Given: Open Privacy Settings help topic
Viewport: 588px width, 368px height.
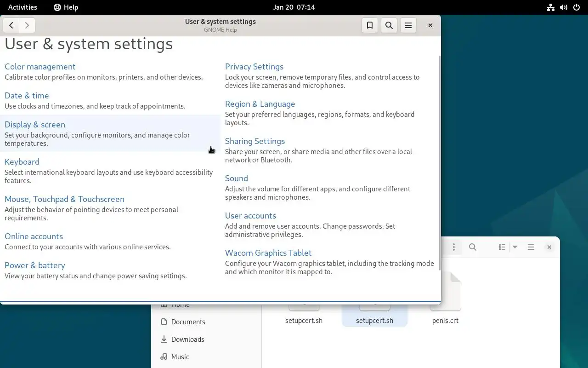Looking at the screenshot, I should 254,67.
